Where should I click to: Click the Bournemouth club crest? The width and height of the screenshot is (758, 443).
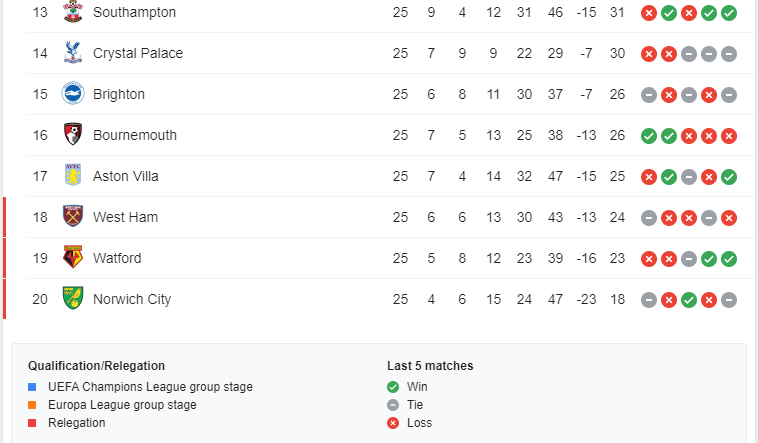pos(72,135)
